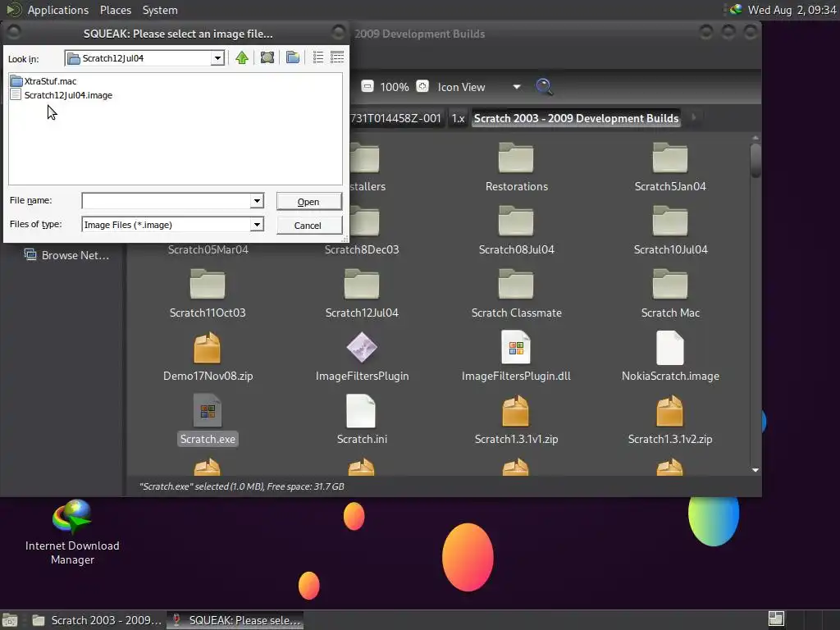Click the Open button
This screenshot has height=630, width=840.
308,202
